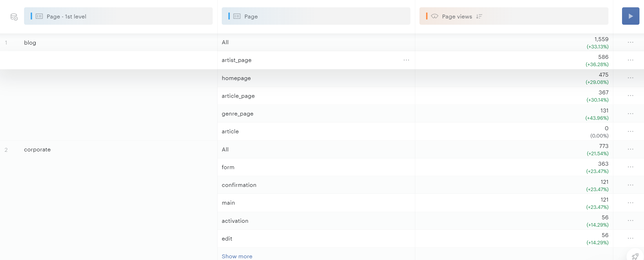644x260 pixels.
Task: Open row actions for confirmation row
Action: click(630, 185)
